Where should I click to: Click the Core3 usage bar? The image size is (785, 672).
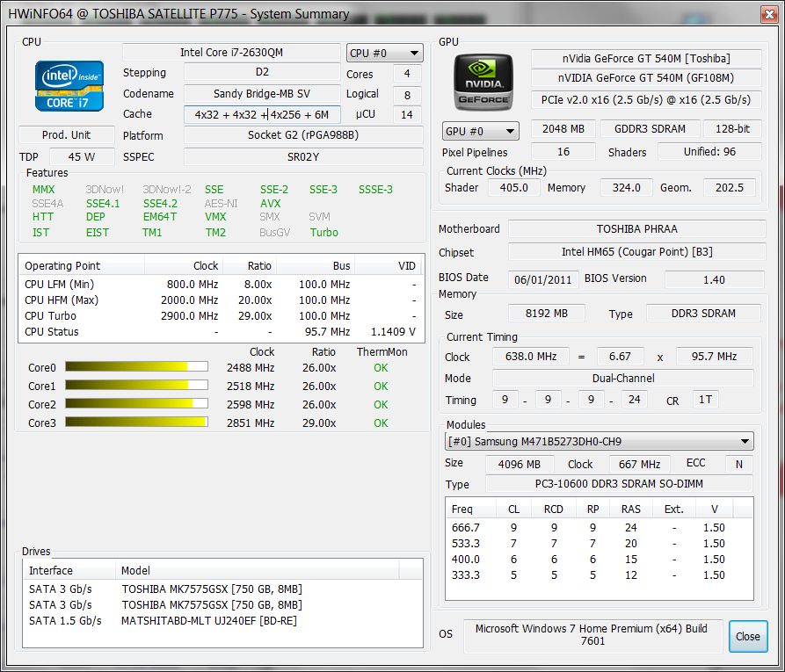pos(136,423)
